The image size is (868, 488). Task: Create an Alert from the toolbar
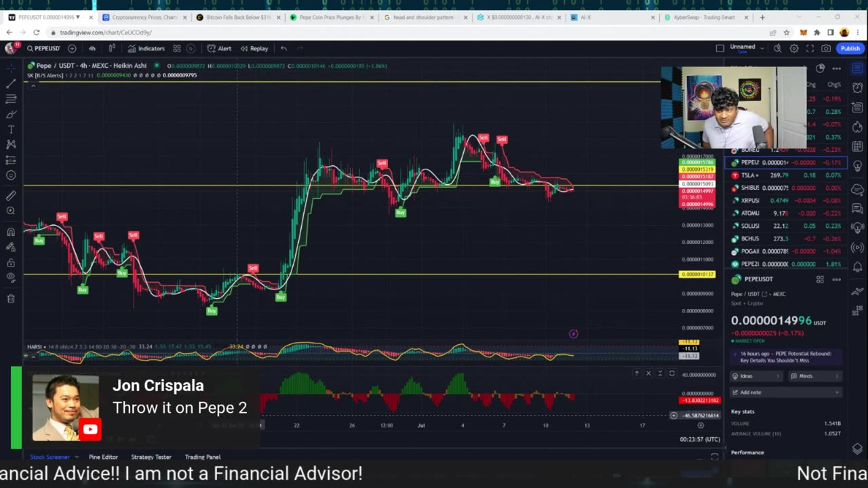pos(219,48)
